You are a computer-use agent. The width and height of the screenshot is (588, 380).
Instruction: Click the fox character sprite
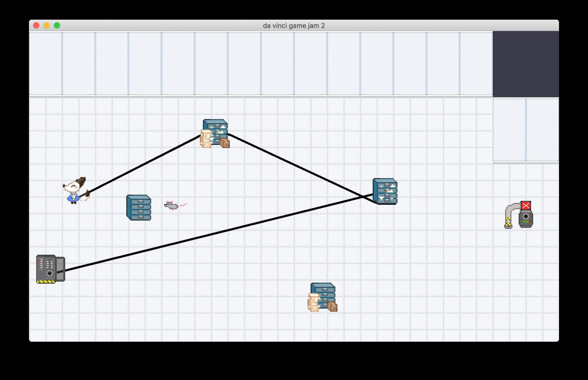76,190
